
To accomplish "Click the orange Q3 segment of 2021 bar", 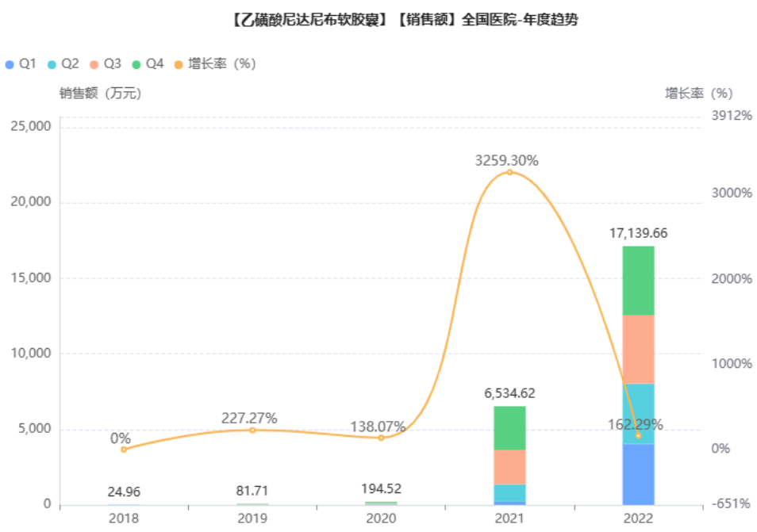I will tap(509, 467).
